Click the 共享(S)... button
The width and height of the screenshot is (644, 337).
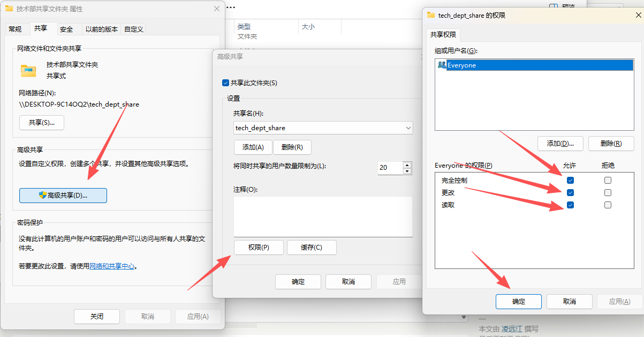[42, 122]
